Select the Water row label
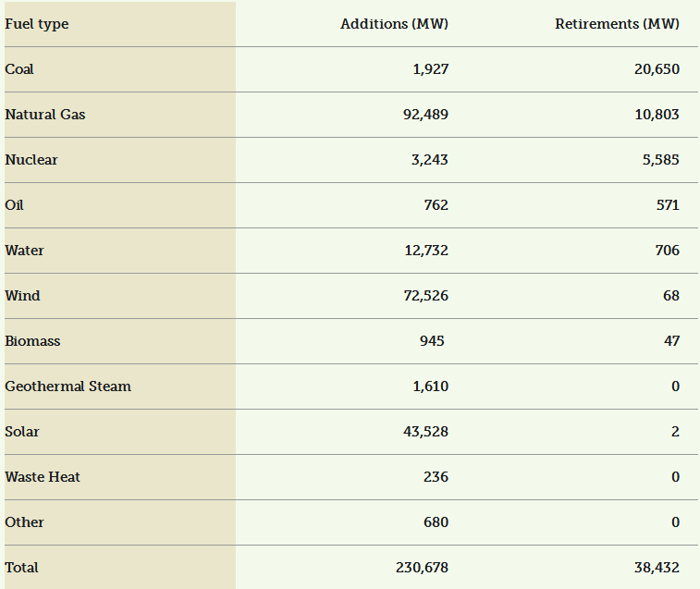Image resolution: width=700 pixels, height=589 pixels. pos(24,251)
